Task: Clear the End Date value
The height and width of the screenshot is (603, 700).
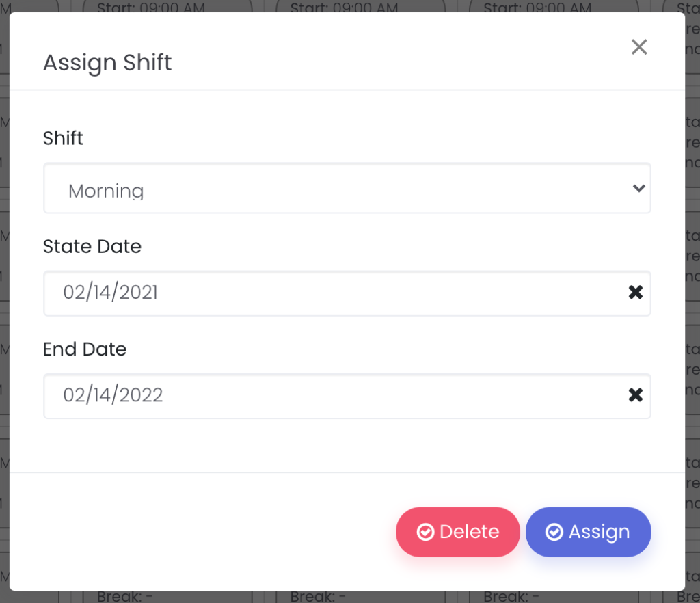Action: coord(635,395)
